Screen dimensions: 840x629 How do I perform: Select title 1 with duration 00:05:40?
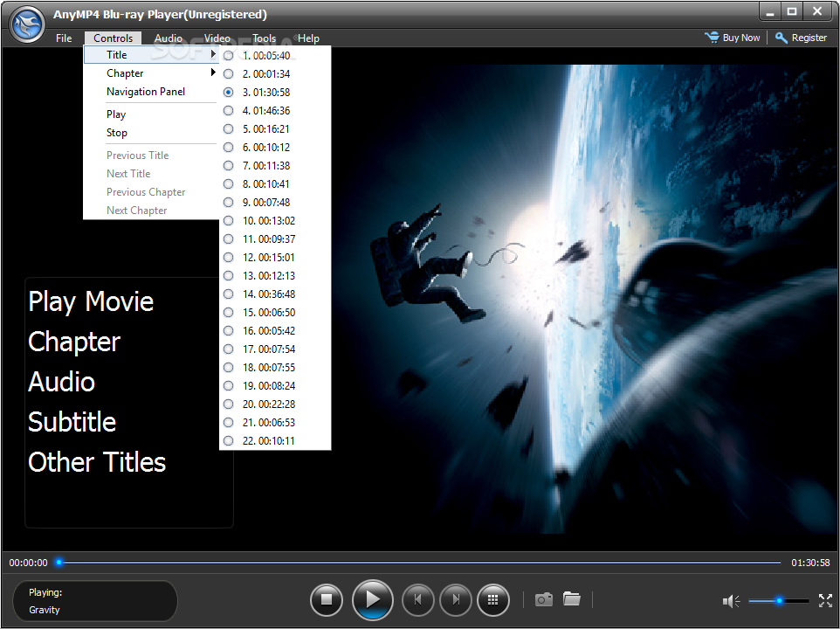coord(275,56)
